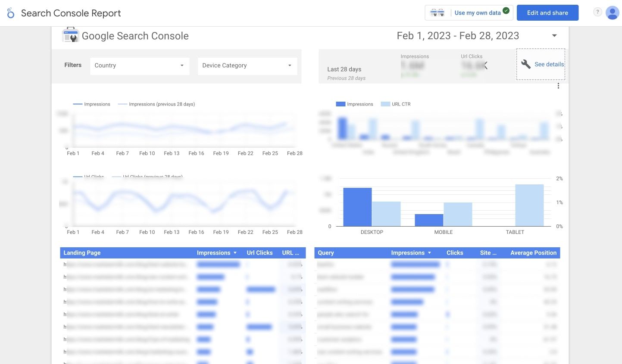Click the Url Clicks column header

[x=259, y=253]
